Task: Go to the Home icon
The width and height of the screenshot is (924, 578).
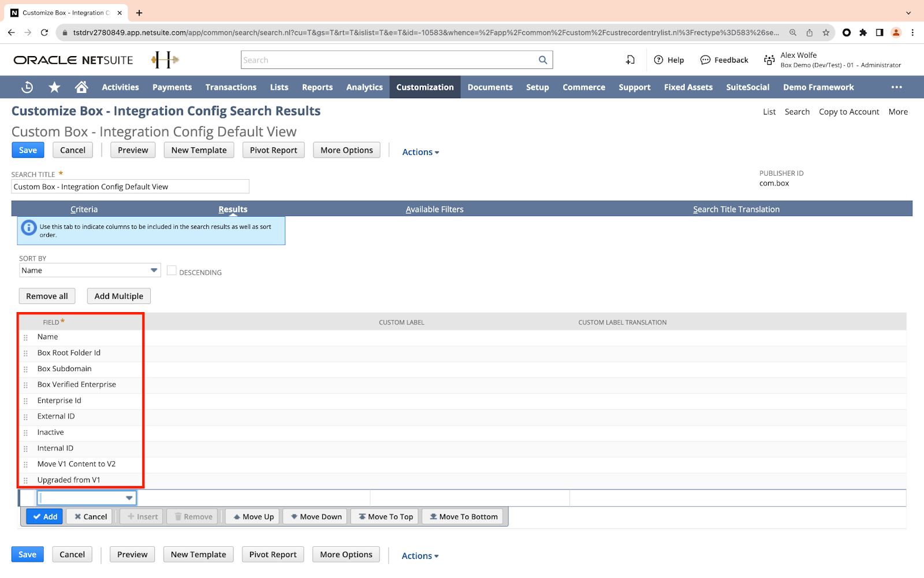Action: [81, 87]
